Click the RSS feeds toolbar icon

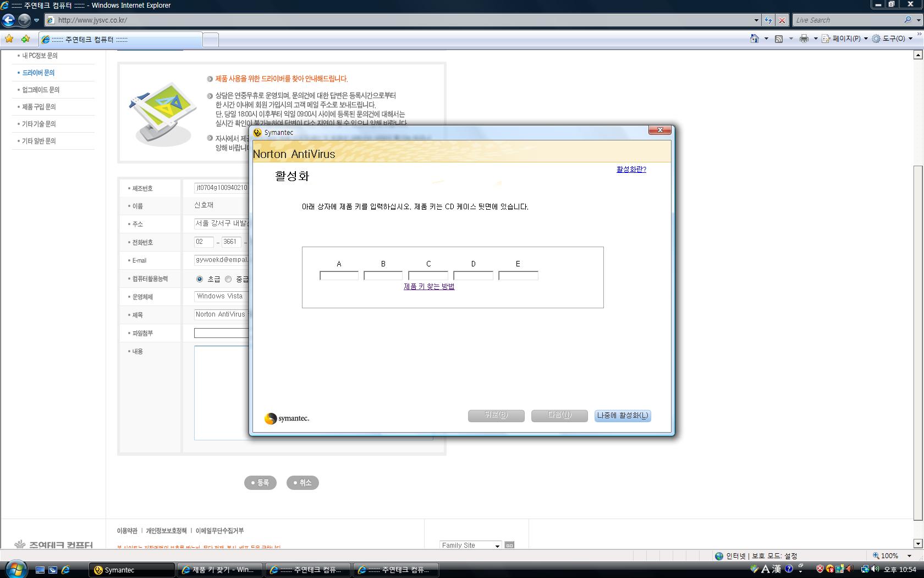point(779,39)
